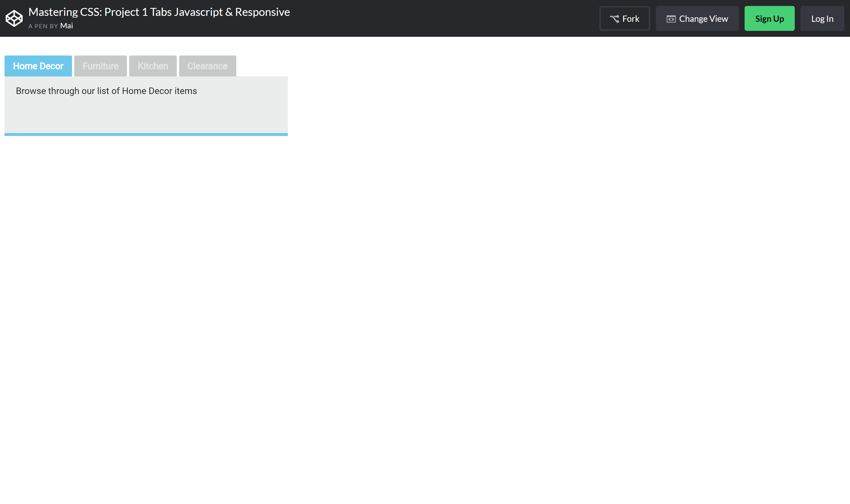This screenshot has width=850, height=504.
Task: Click the CodePen logo icon
Action: tap(14, 18)
